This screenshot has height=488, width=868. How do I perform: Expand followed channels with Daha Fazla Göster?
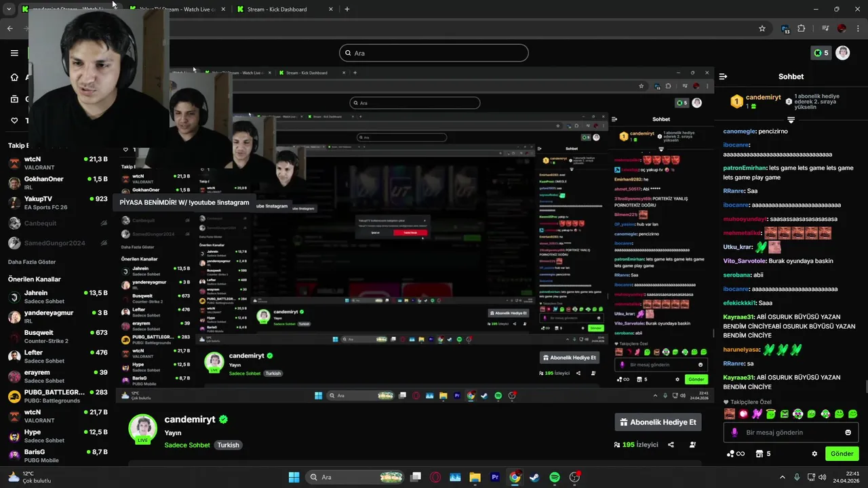point(32,262)
